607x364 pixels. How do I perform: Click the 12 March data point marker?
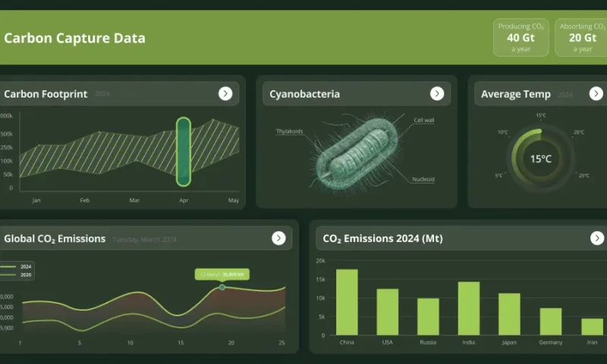(222, 287)
